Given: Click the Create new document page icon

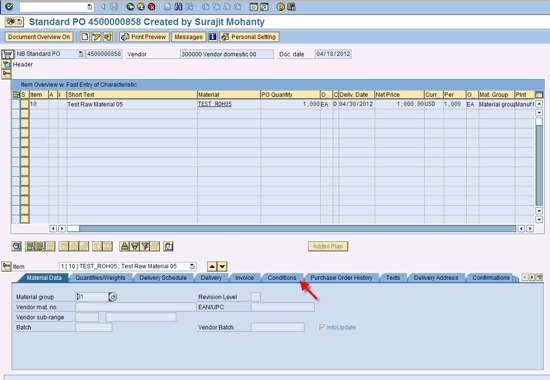Looking at the screenshot, I should coord(85,37).
